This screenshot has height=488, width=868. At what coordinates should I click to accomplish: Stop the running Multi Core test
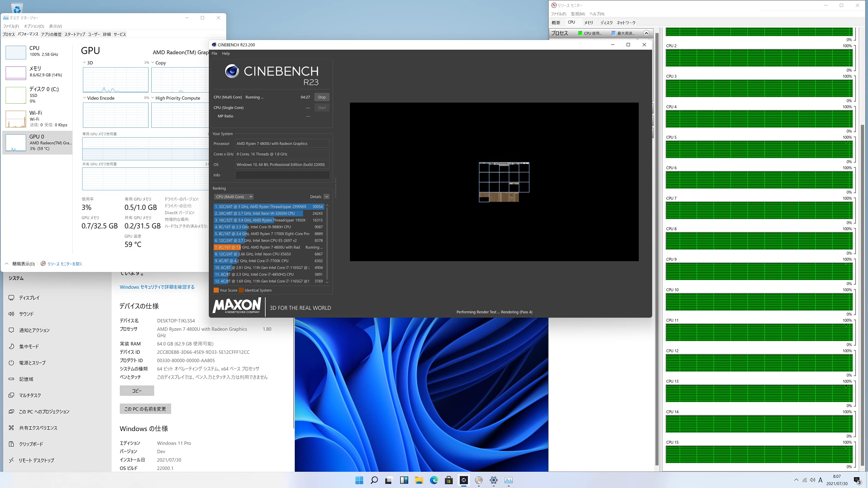click(321, 97)
